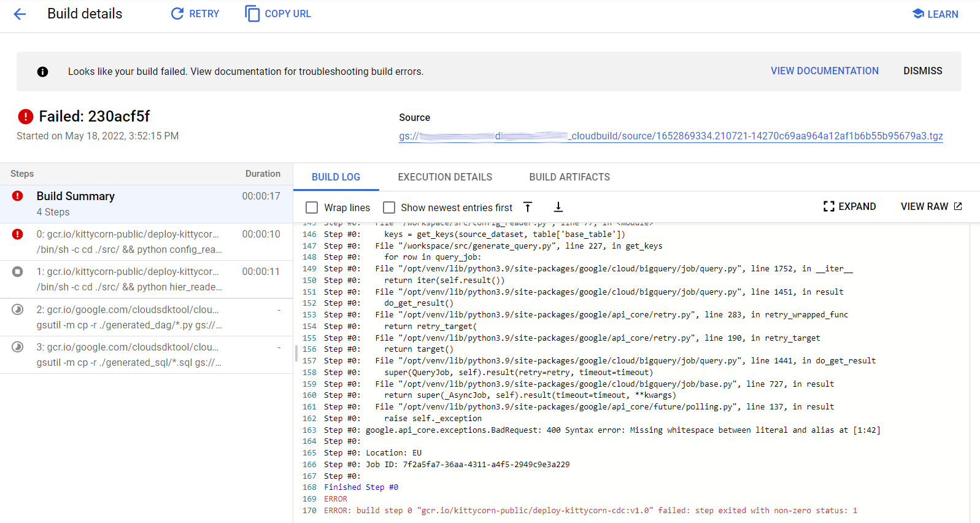Go back using the left arrow icon
Screen dimensions: 980x523
pyautogui.click(x=20, y=14)
